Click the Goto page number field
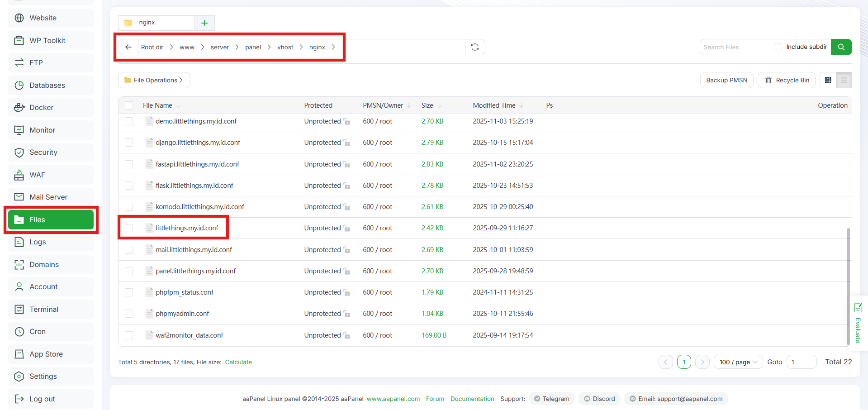 pos(802,362)
